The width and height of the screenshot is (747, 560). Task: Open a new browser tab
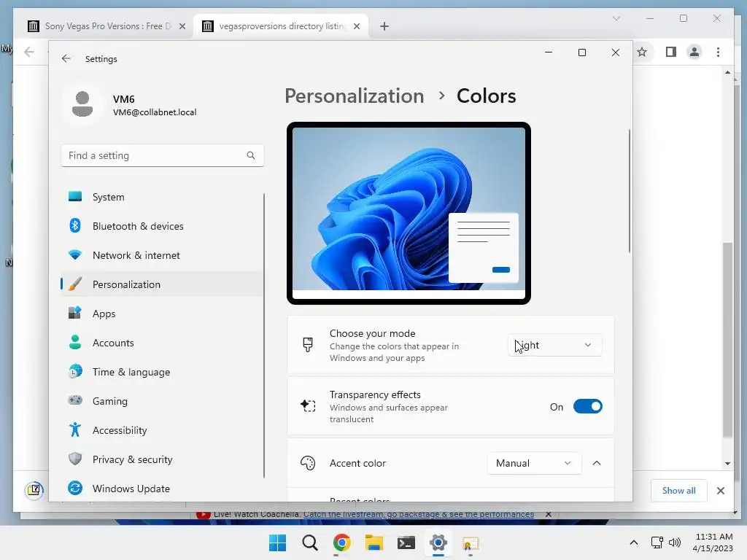384,26
